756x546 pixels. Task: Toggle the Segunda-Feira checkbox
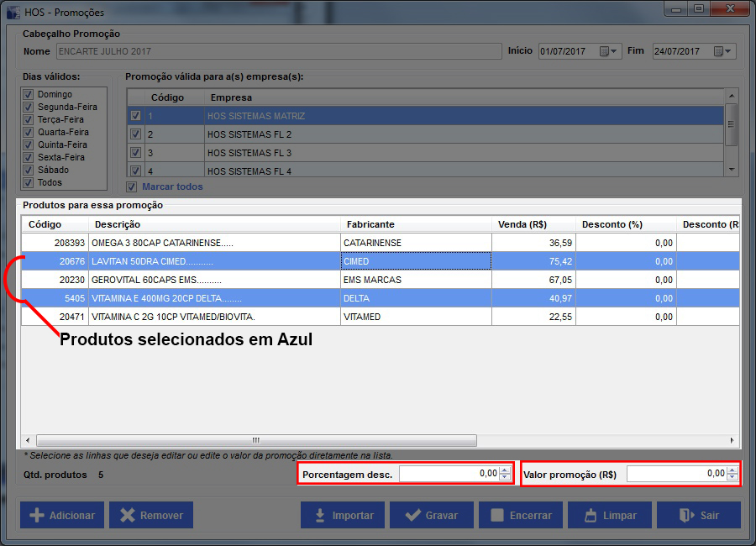28,107
